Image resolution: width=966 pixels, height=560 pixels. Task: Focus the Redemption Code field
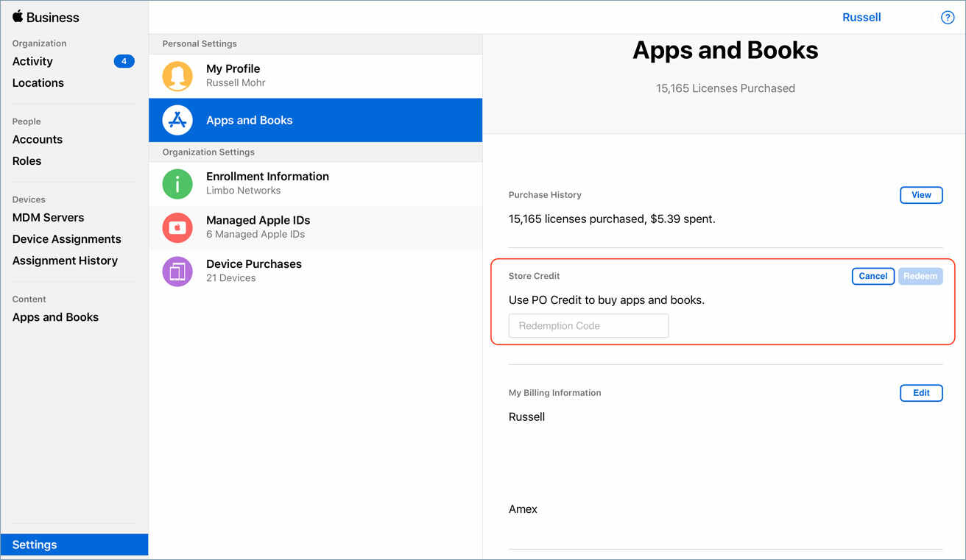(588, 326)
